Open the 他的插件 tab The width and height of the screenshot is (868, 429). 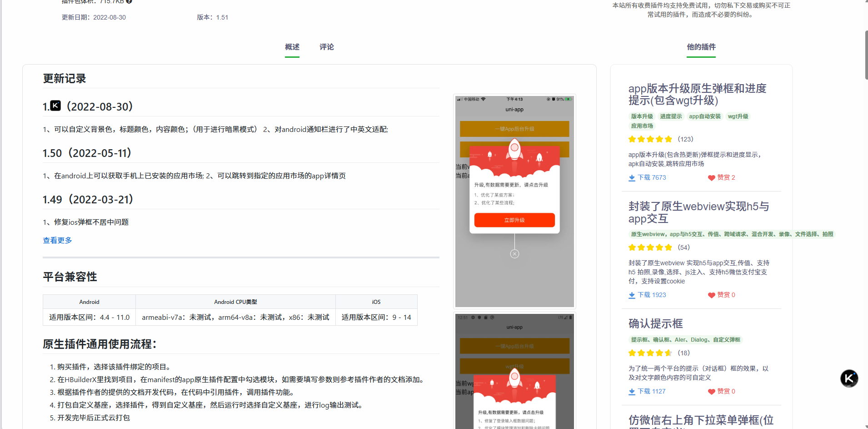[701, 47]
